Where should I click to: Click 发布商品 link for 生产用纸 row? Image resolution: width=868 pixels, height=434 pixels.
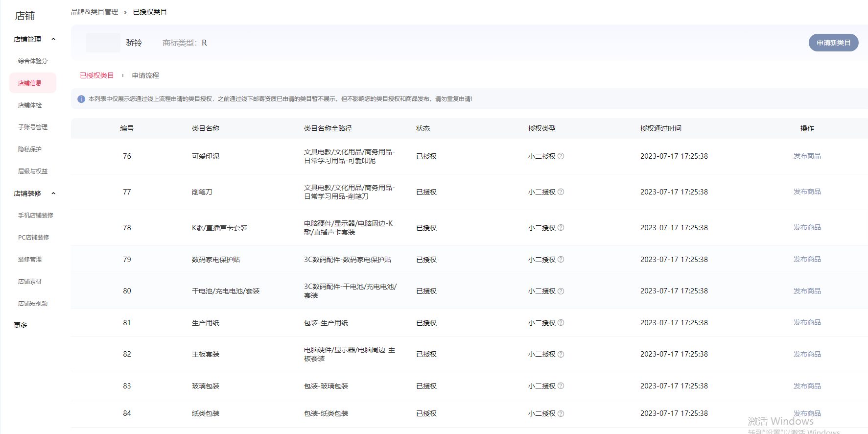point(807,322)
